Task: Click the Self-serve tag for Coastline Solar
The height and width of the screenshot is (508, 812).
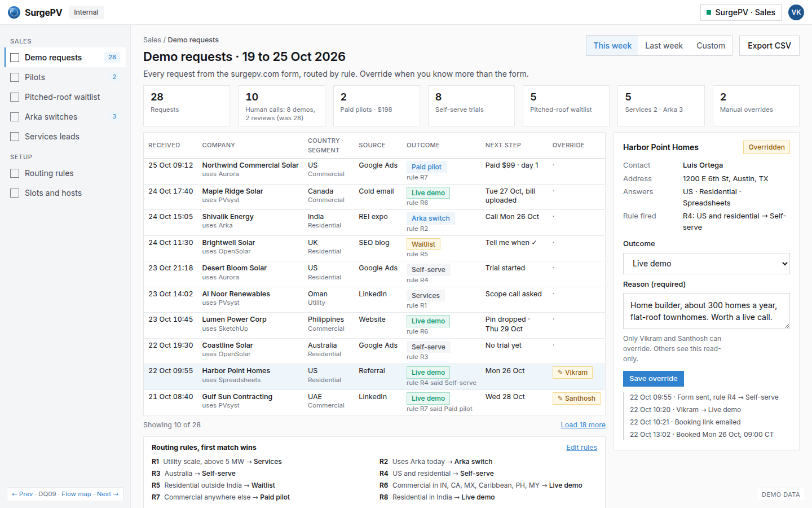Action: coord(428,347)
